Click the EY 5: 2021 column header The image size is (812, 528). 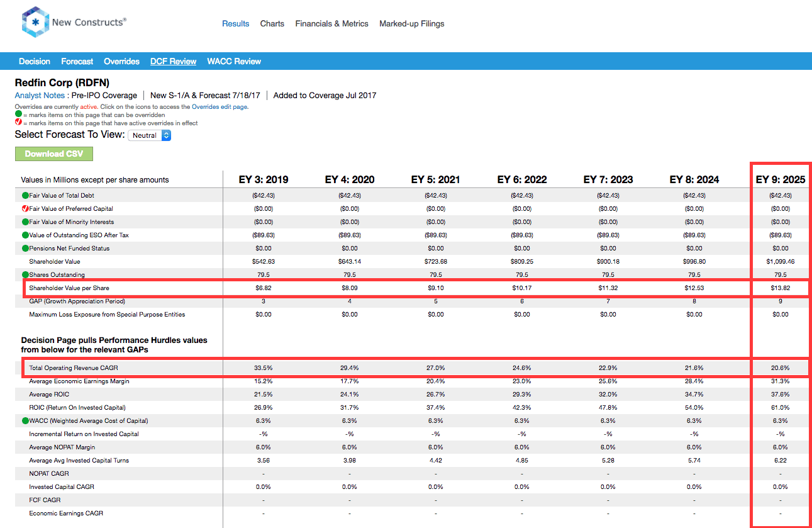pos(435,179)
